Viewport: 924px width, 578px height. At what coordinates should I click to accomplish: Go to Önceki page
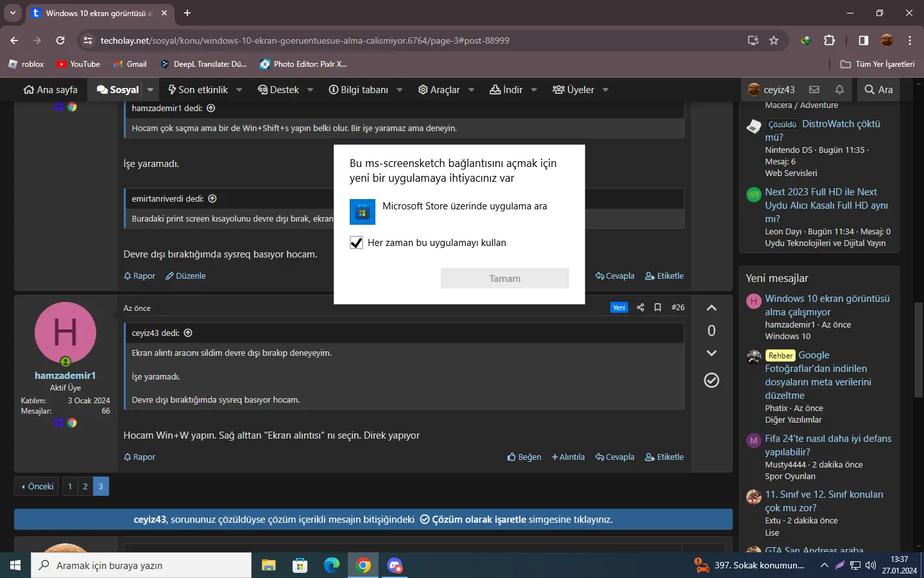[x=37, y=486]
